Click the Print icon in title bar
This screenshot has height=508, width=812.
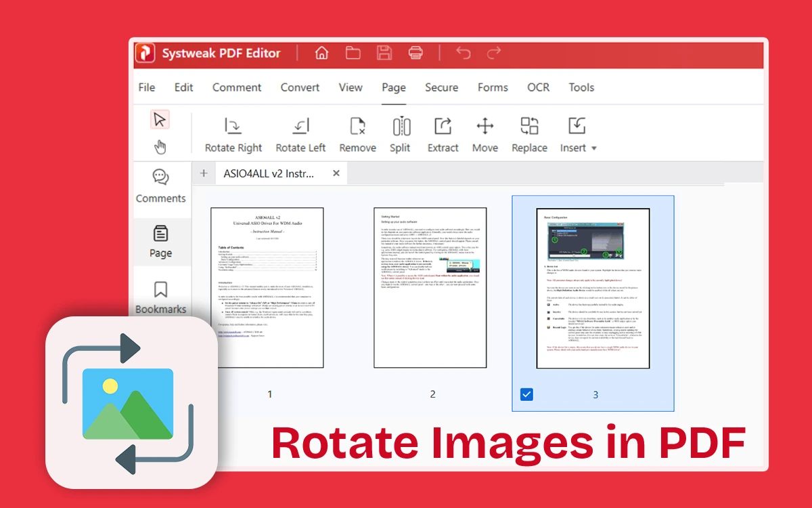tap(415, 53)
